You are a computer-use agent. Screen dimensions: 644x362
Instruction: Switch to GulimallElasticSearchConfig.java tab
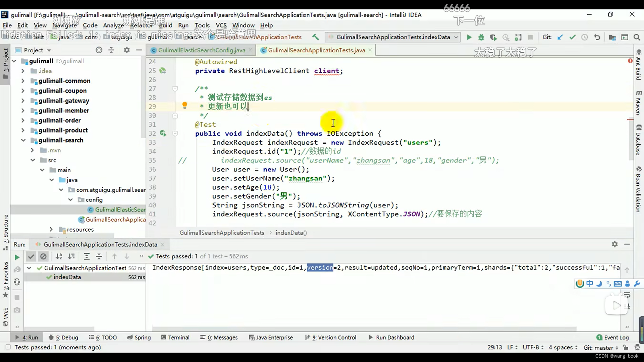[201, 50]
